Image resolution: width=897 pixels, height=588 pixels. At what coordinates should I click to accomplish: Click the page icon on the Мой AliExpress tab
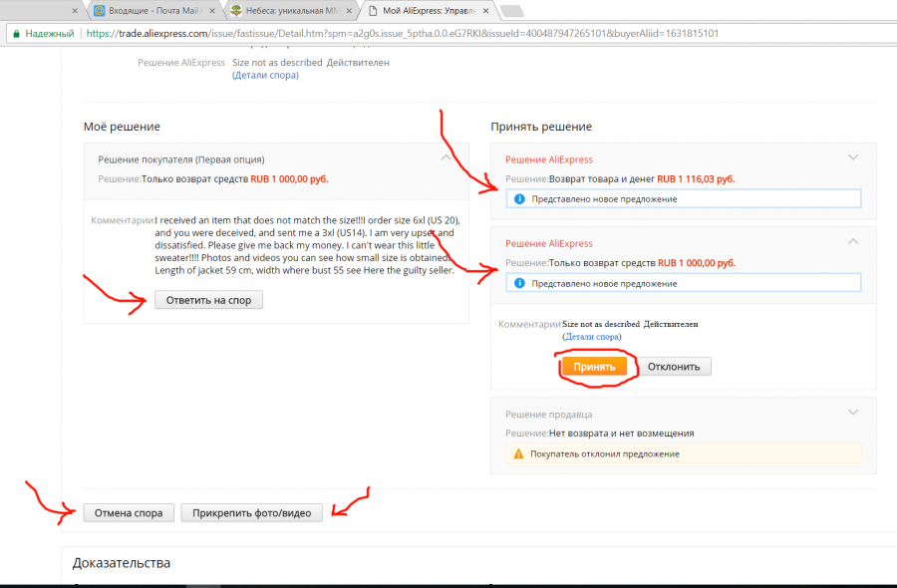(373, 10)
